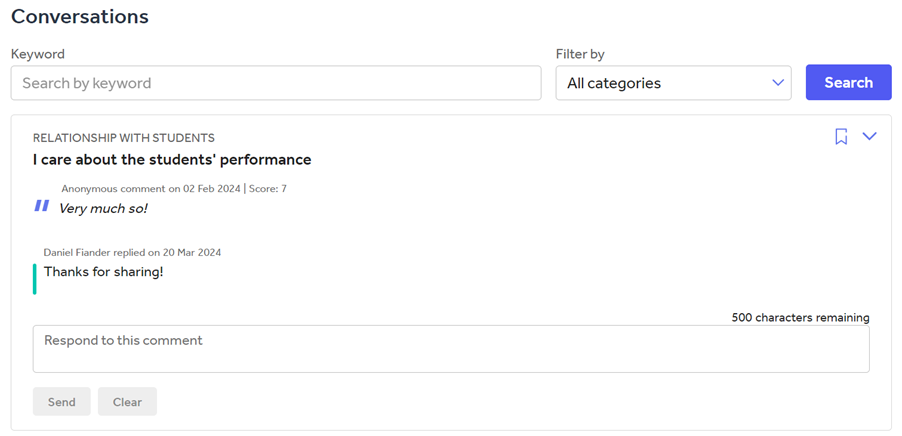The width and height of the screenshot is (902, 436).
Task: Send the comment response
Action: (61, 402)
